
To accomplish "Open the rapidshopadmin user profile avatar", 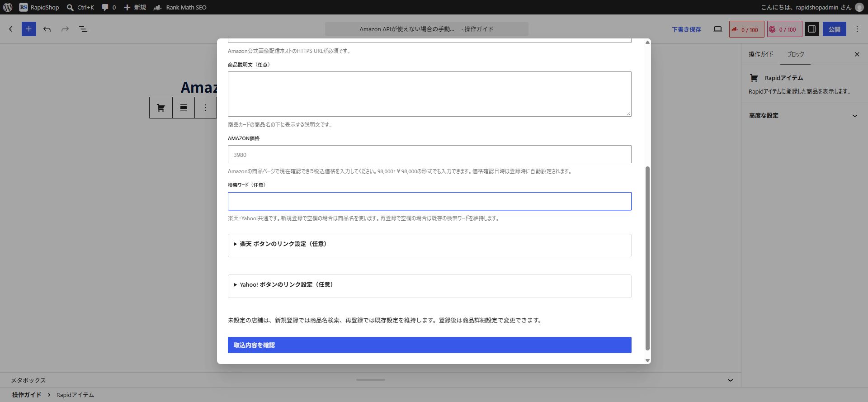I will click(859, 7).
